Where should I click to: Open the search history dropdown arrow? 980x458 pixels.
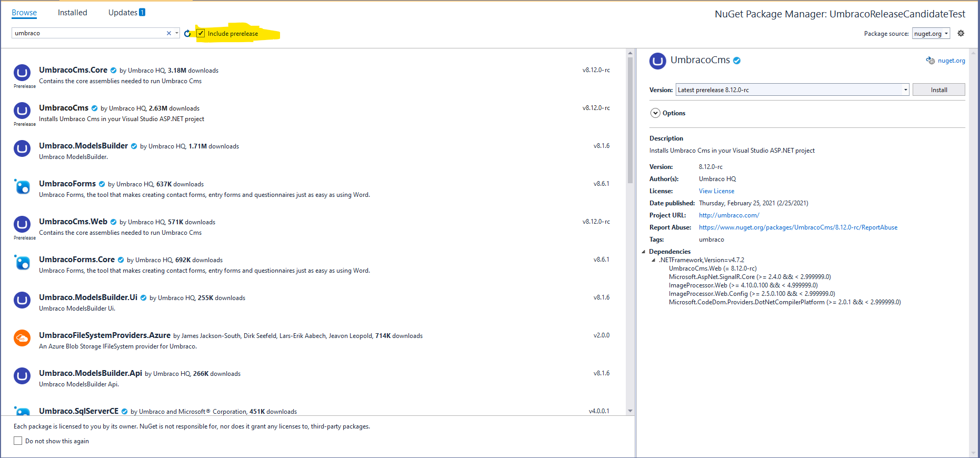tap(177, 33)
